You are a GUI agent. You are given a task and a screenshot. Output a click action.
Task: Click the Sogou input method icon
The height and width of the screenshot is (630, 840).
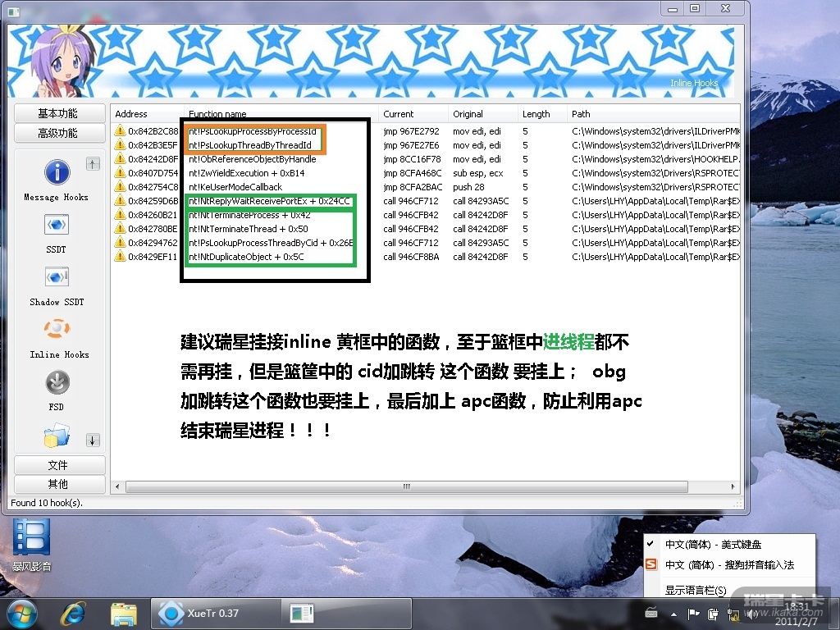(x=651, y=564)
